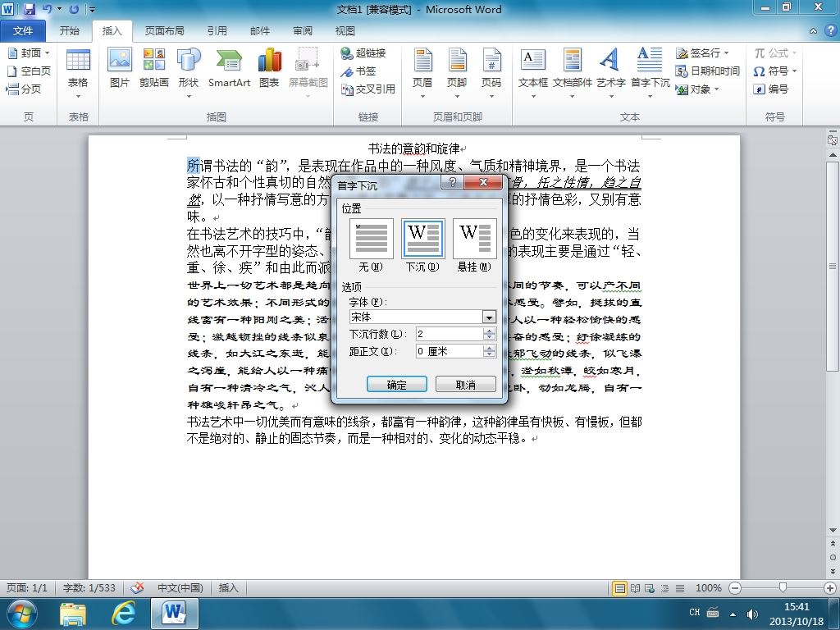
Task: Expand the Object (对象) dropdown arrow
Action: click(x=716, y=89)
